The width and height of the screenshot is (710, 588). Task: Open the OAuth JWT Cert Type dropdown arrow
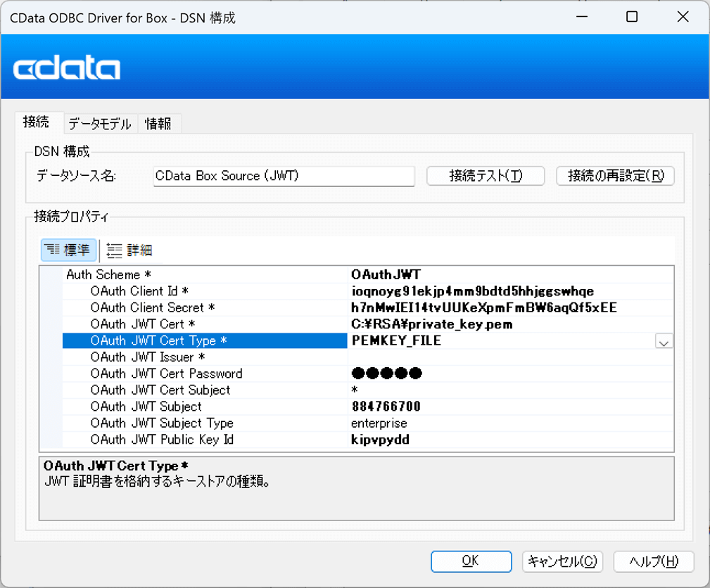tap(664, 341)
